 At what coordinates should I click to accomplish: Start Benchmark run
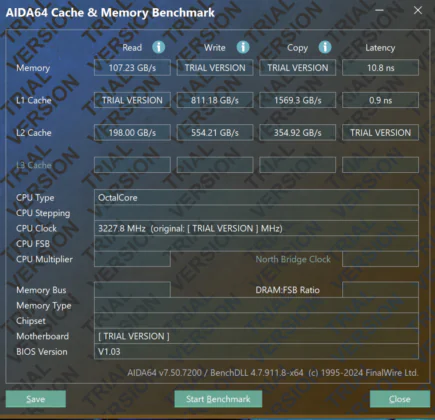pyautogui.click(x=218, y=399)
